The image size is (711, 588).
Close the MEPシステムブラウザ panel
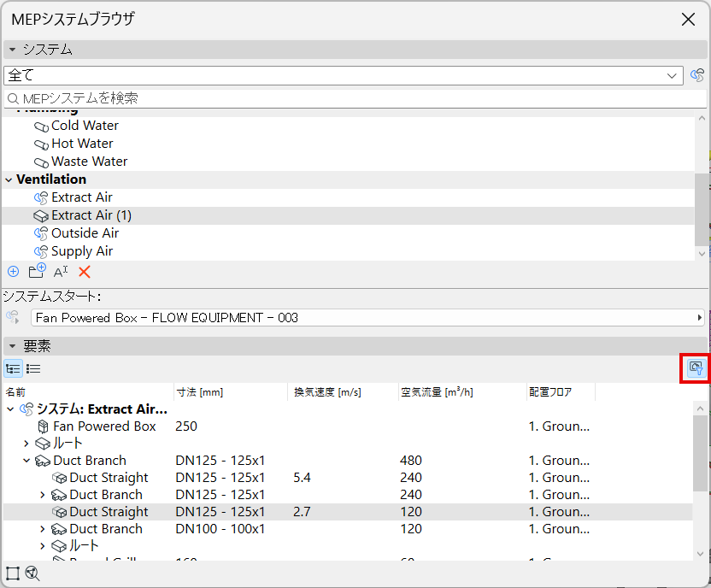pos(688,19)
